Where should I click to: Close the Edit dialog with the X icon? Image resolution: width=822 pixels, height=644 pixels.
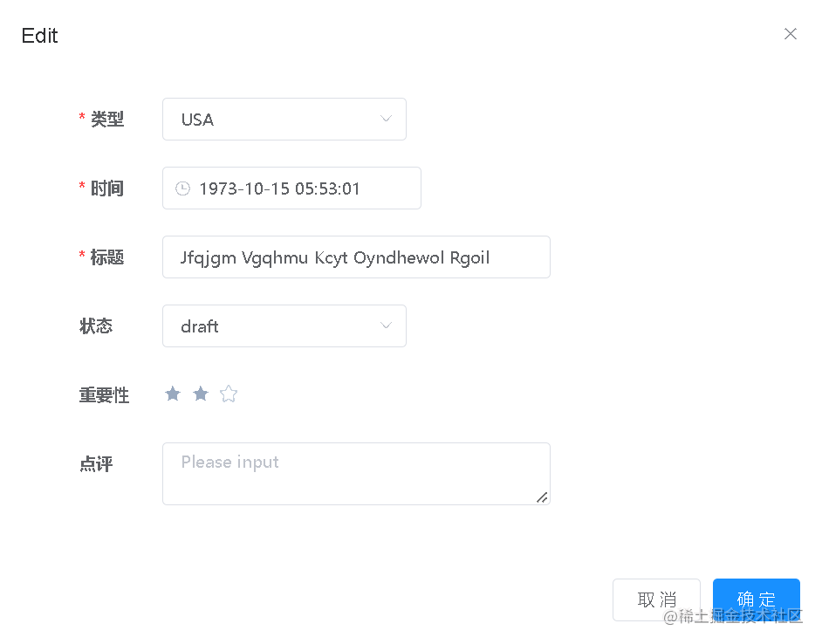tap(791, 34)
